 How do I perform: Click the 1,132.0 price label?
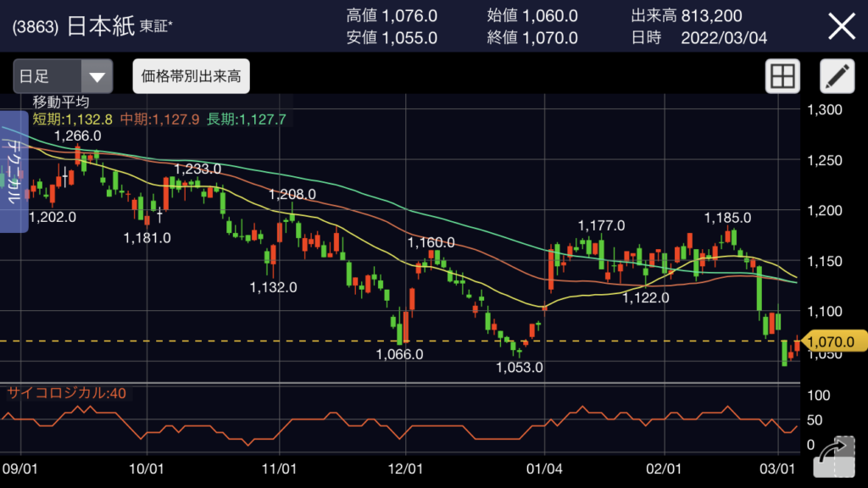274,287
